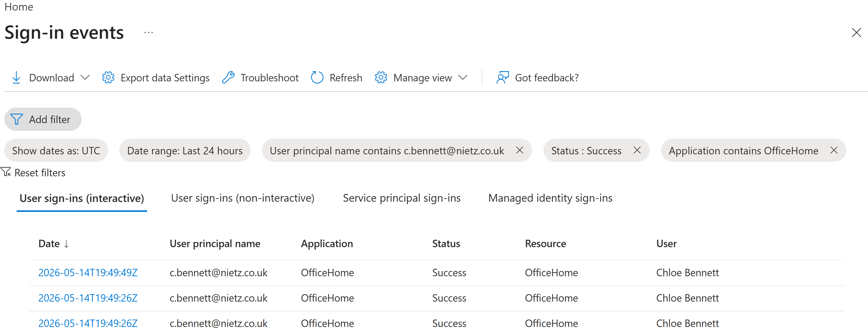
Task: Open the more options ellipsis beside title
Action: coord(149,33)
